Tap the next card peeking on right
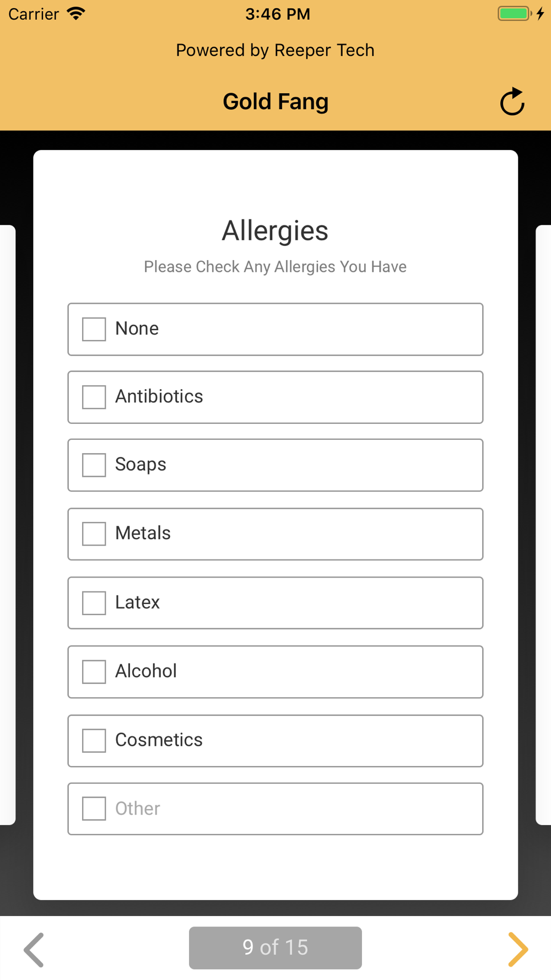Image resolution: width=551 pixels, height=980 pixels. [543, 524]
